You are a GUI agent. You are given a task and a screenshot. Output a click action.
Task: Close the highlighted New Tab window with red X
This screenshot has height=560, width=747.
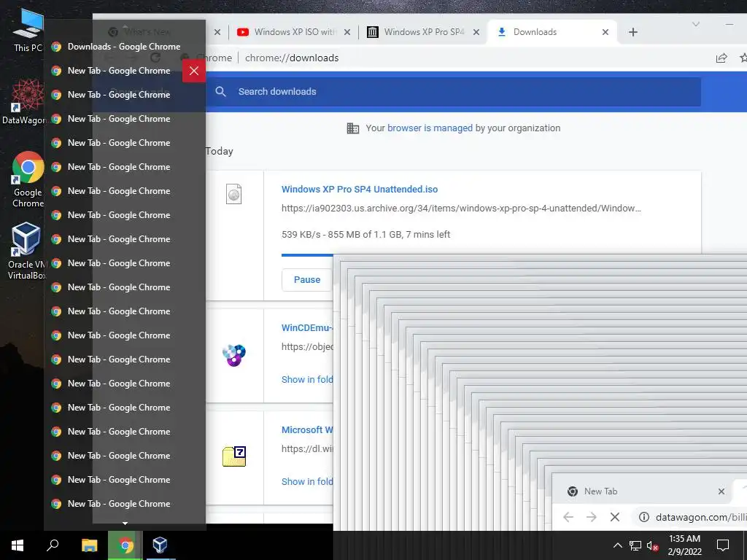tap(194, 71)
